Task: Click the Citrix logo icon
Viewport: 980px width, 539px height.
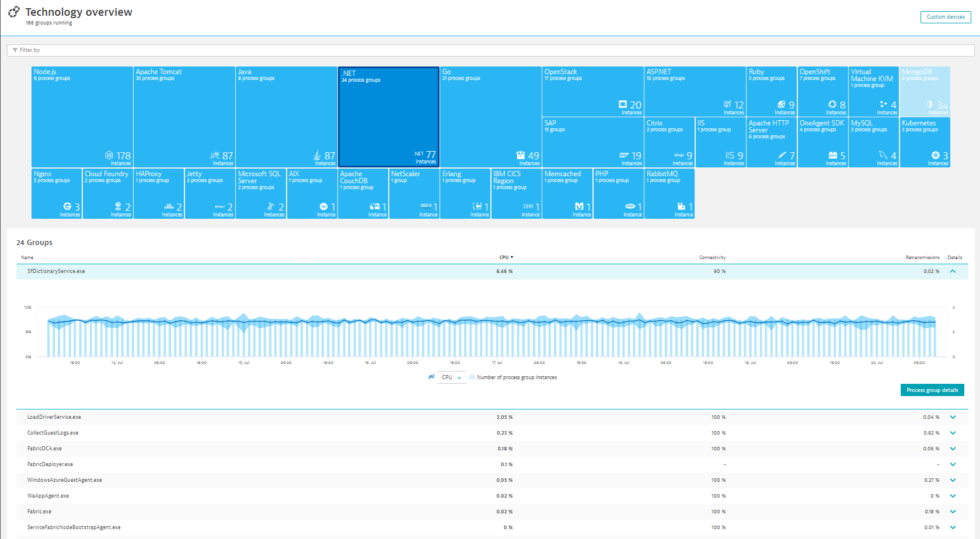Action: 679,155
